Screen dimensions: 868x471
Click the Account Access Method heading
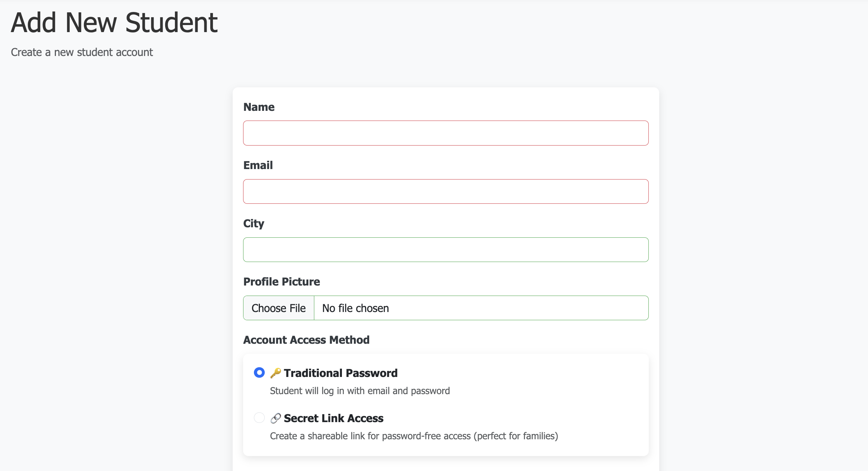pos(306,340)
